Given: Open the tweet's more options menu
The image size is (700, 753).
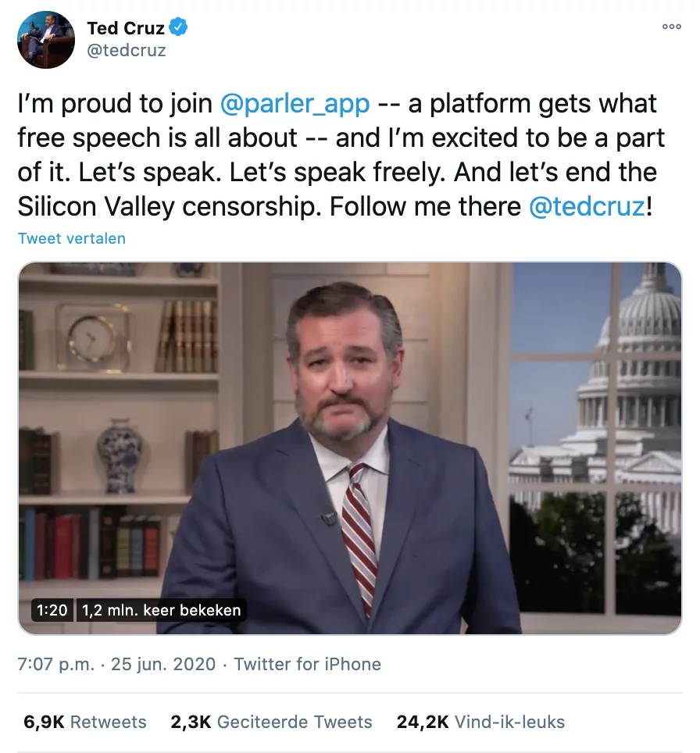Looking at the screenshot, I should point(671,27).
